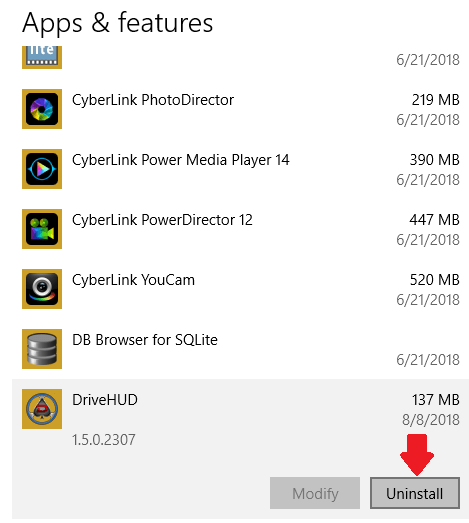The height and width of the screenshot is (523, 469).
Task: Uninstall the DriveHUD application
Action: pyautogui.click(x=415, y=493)
